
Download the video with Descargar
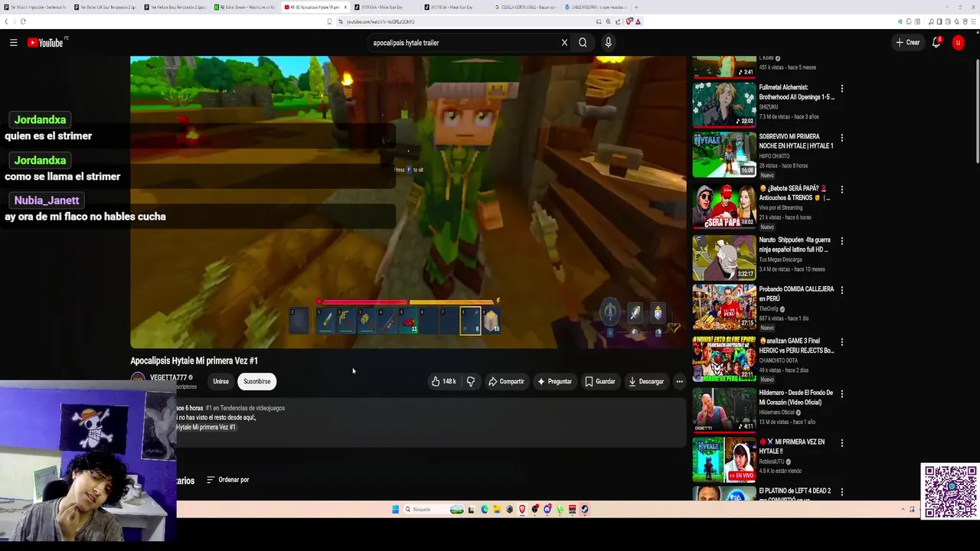coord(645,381)
